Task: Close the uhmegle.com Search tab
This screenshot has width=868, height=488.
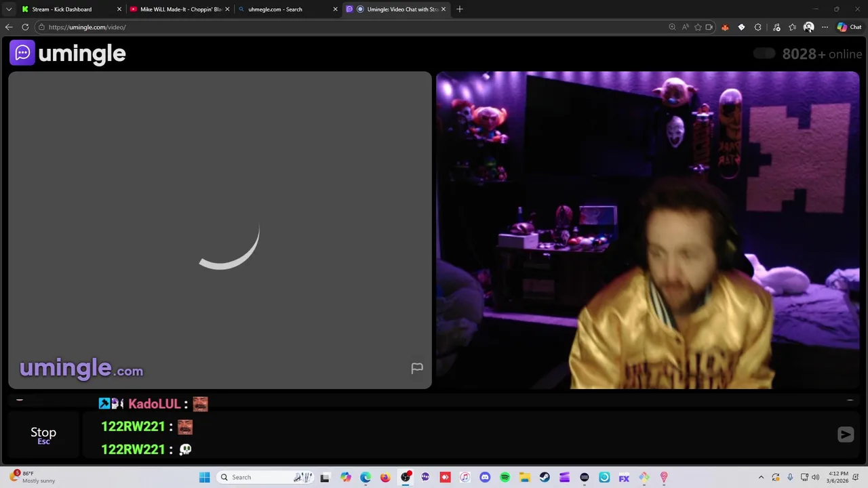Action: click(x=335, y=9)
